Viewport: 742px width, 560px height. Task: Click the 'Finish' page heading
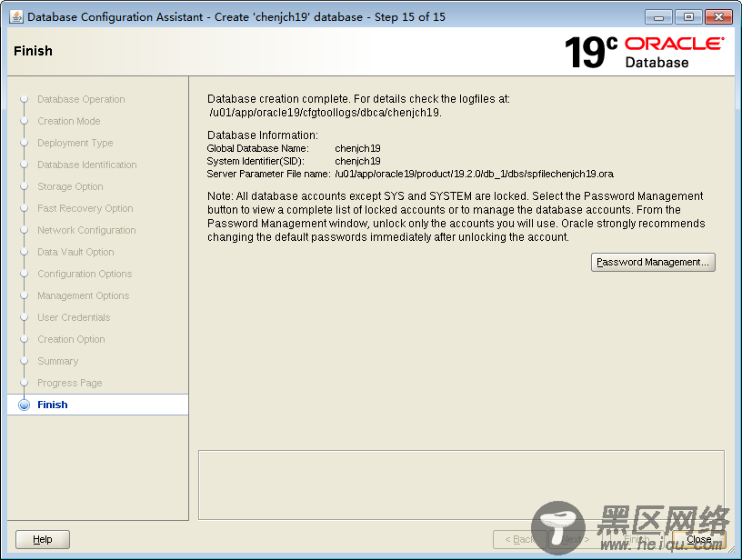[x=33, y=51]
